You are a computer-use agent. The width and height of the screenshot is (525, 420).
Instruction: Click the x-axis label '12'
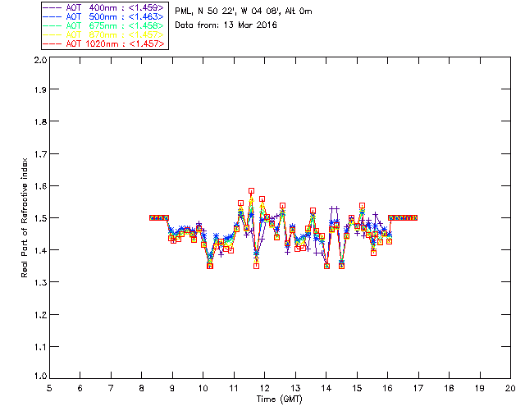[264, 388]
